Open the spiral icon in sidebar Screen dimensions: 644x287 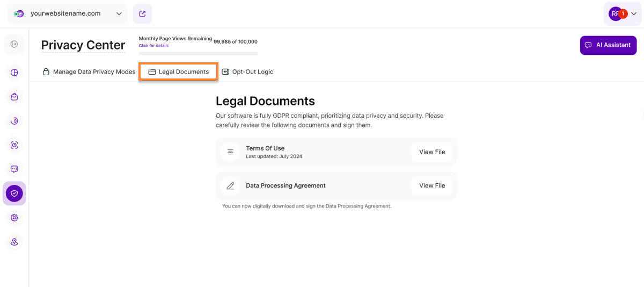(14, 121)
